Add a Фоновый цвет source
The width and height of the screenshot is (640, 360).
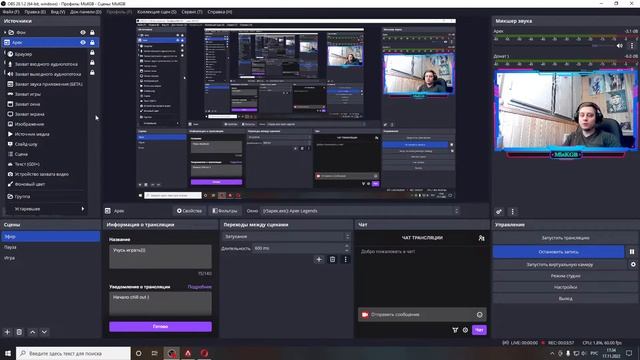(29, 184)
